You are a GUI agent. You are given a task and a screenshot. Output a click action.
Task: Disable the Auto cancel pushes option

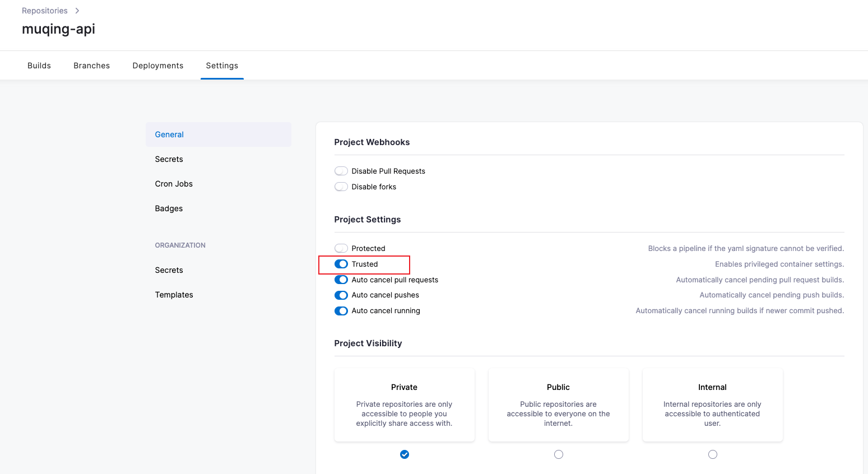tap(341, 295)
